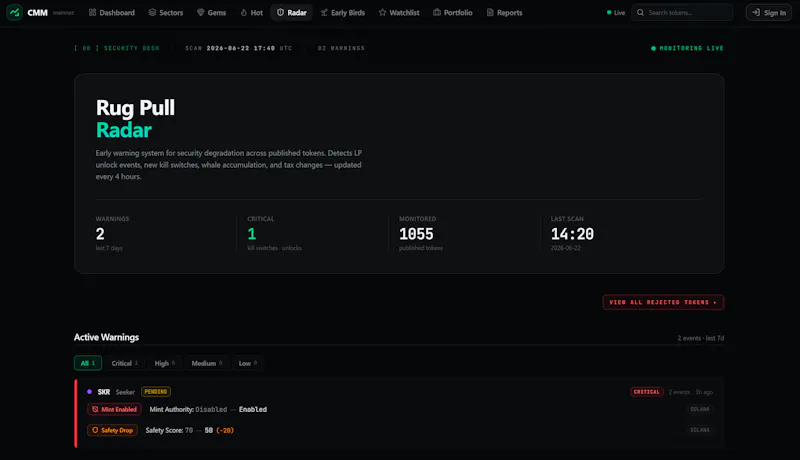Click the Dashboard grid icon
Screen dimensions: 800x460
[92, 12]
